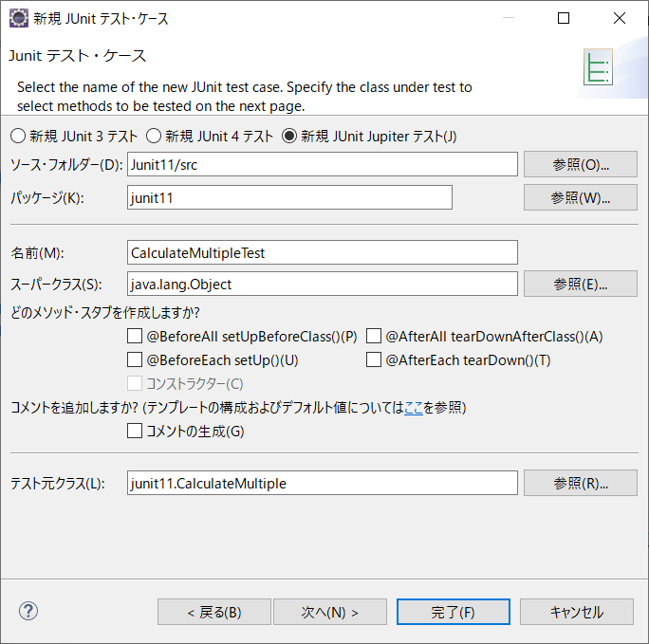Browse class under test with 参照(R)
The width and height of the screenshot is (649, 644).
click(x=581, y=483)
